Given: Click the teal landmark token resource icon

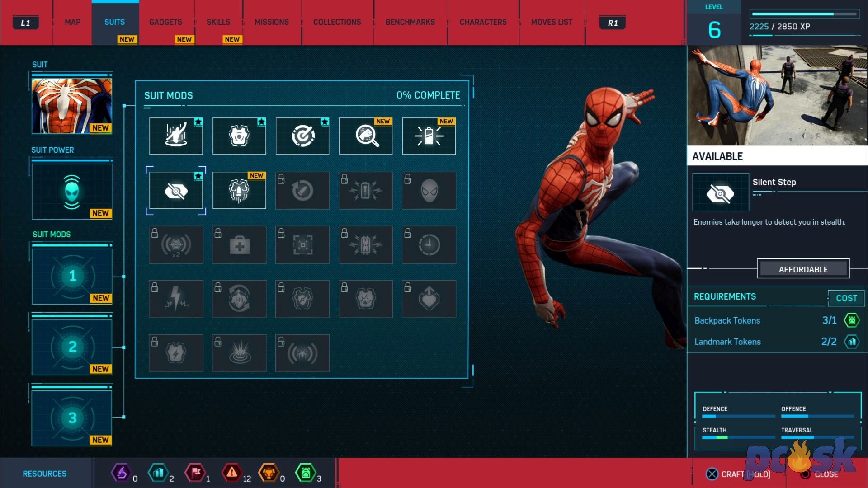Looking at the screenshot, I should (158, 473).
